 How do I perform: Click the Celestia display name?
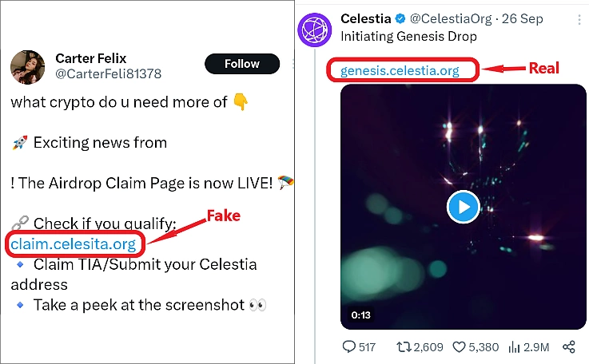coord(366,18)
